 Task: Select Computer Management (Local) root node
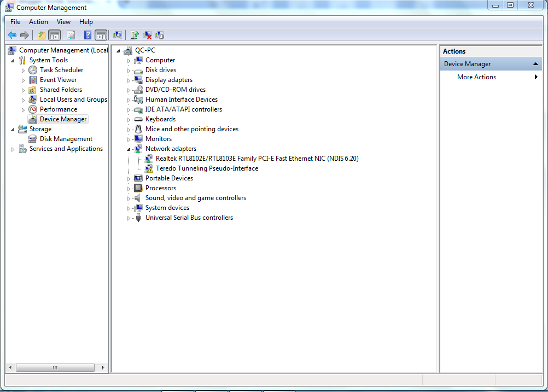63,50
